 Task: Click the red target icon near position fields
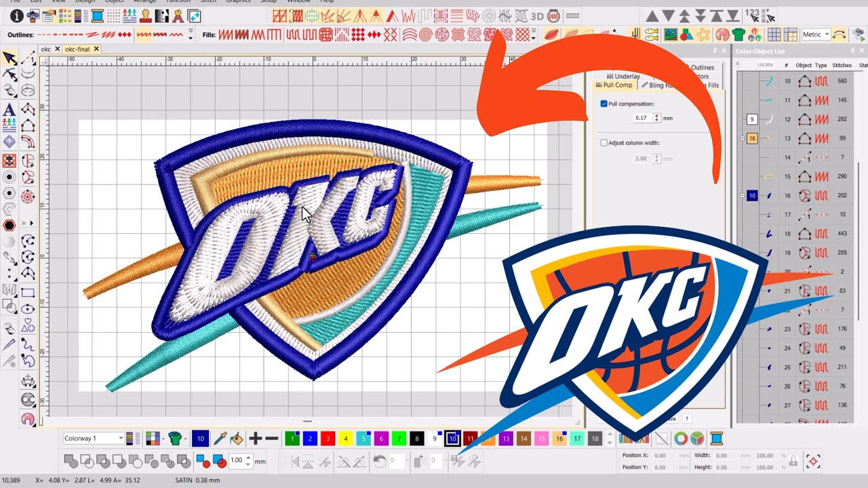(x=812, y=462)
